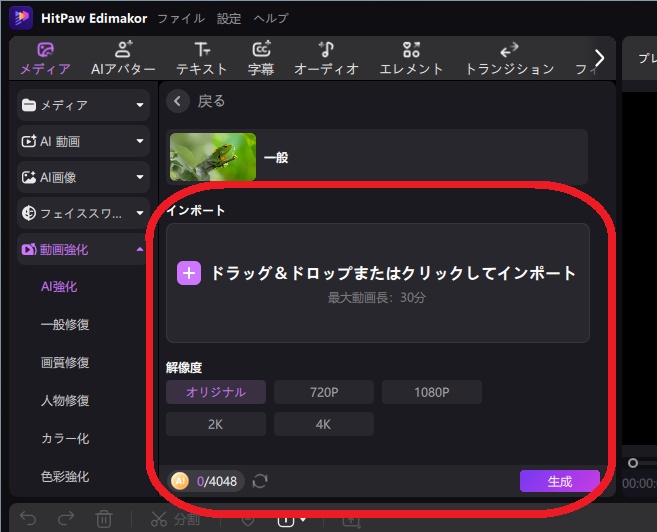Select 人物修復 in the sidebar
Viewport: 657px width, 532px height.
click(65, 400)
